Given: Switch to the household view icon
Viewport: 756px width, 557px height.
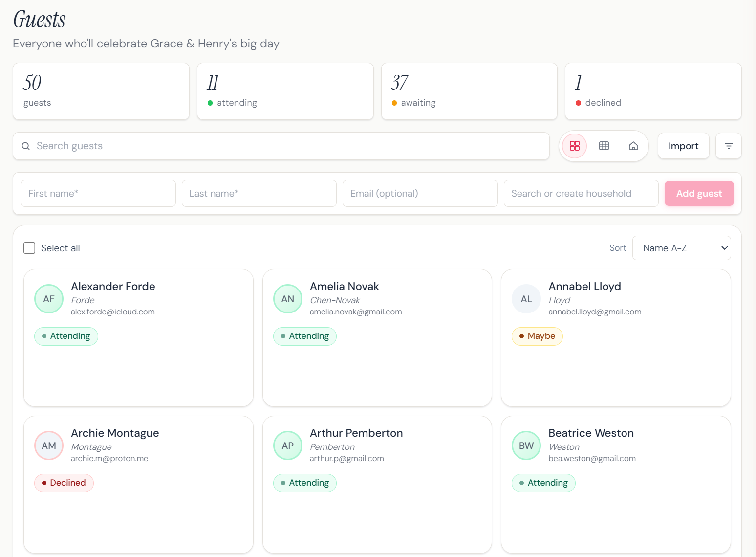Looking at the screenshot, I should [x=633, y=146].
